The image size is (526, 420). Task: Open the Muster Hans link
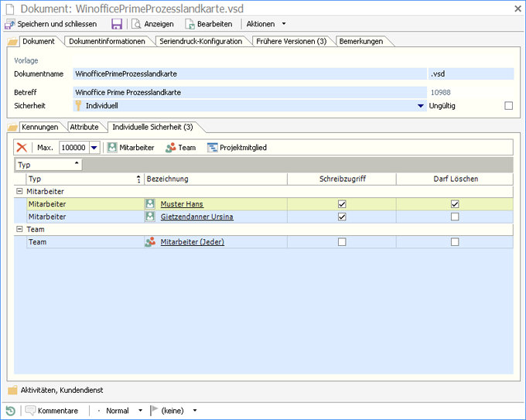[x=182, y=204]
